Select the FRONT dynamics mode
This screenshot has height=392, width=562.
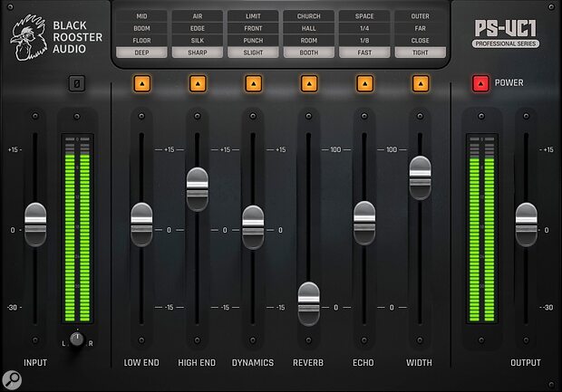point(253,28)
